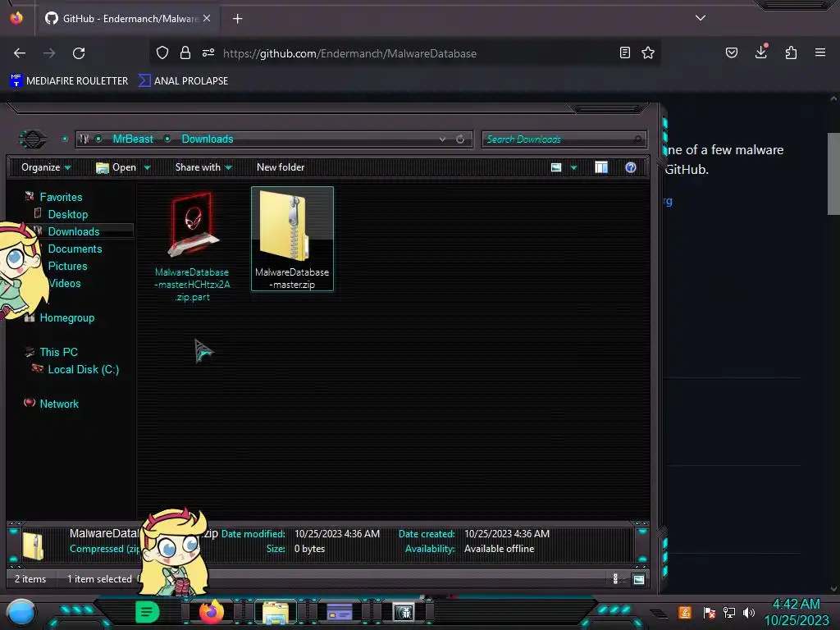The image size is (840, 630).
Task: Show site security padlock info
Action: tap(185, 52)
